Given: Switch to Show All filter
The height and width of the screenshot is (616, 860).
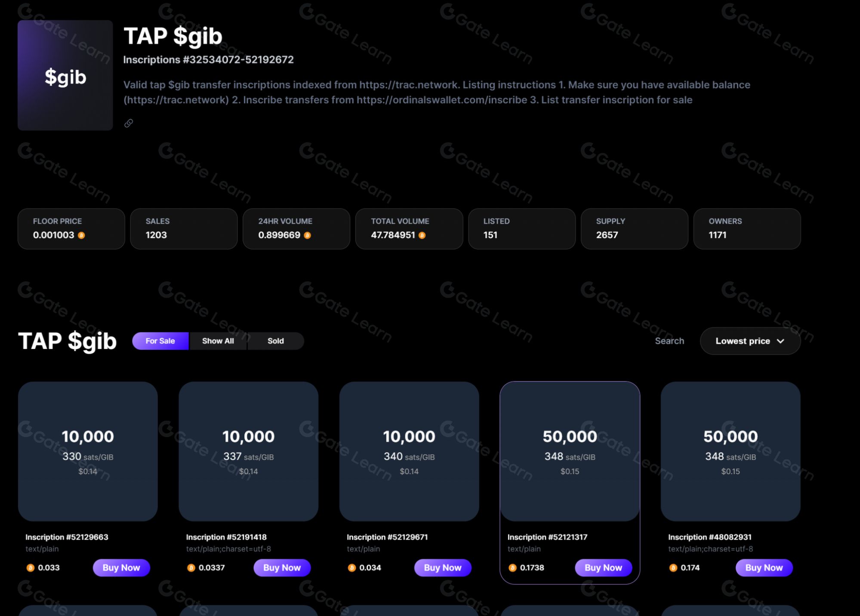Looking at the screenshot, I should pos(218,341).
